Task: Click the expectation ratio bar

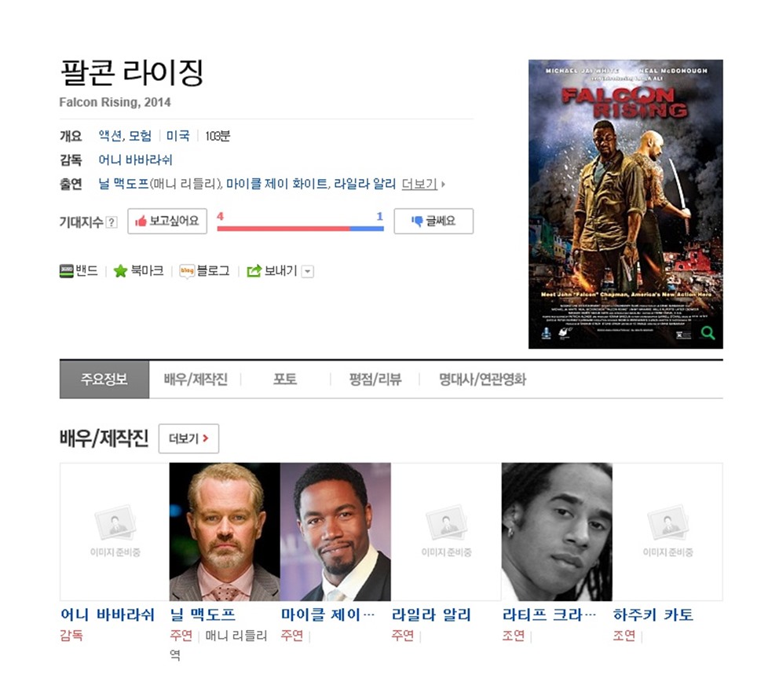Action: [x=300, y=229]
